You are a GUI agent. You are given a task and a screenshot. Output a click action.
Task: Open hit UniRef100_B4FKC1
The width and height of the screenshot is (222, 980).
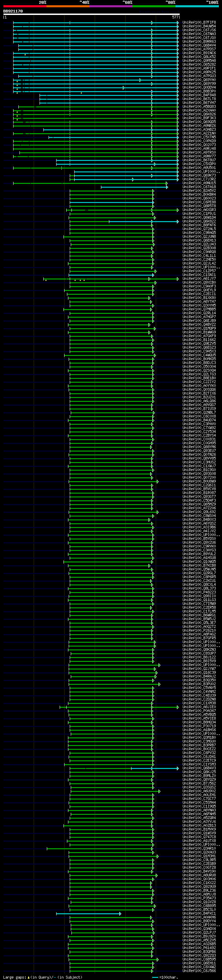(x=199, y=913)
